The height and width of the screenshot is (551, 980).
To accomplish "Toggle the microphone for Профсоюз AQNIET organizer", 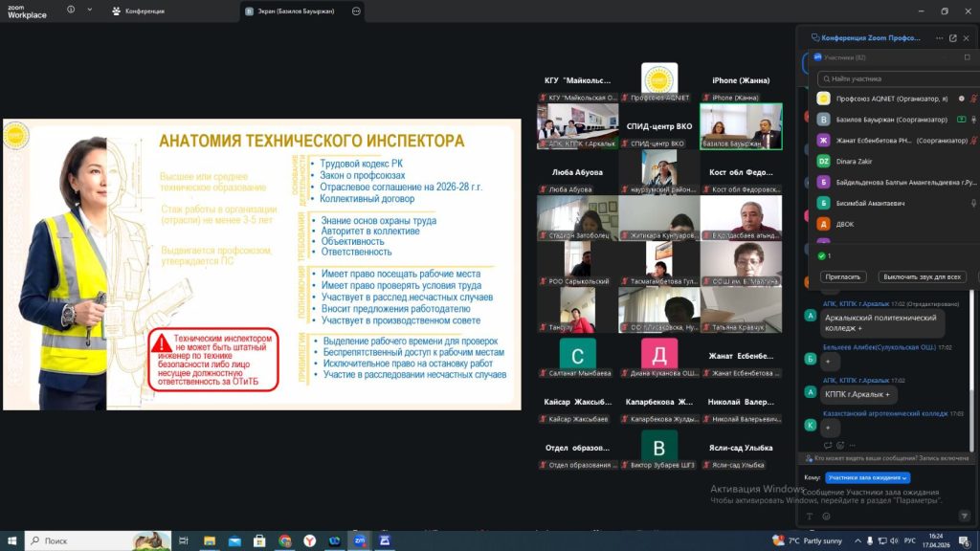I will point(974,99).
